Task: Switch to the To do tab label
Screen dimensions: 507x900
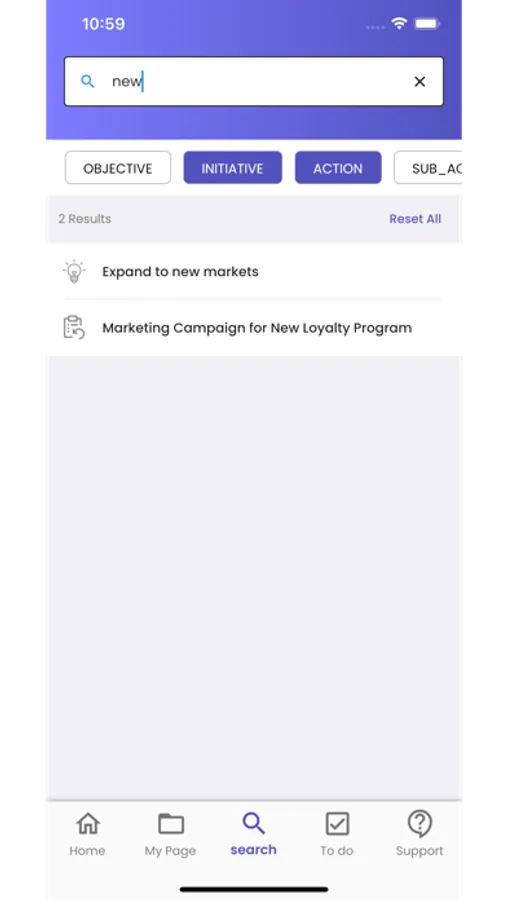Action: pyautogui.click(x=337, y=851)
